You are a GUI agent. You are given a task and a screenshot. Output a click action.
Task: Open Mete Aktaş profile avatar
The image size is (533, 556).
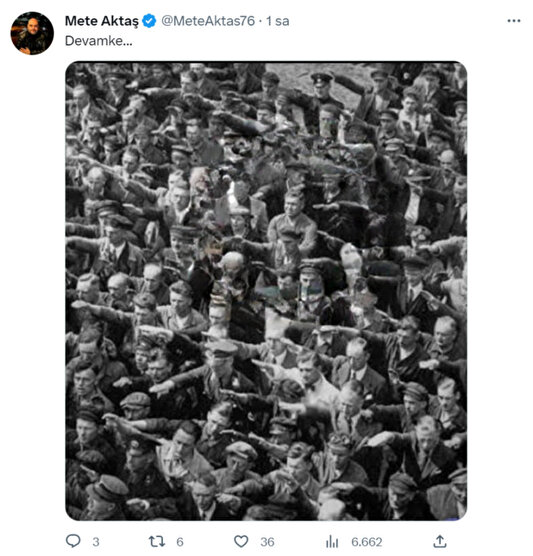(x=32, y=33)
